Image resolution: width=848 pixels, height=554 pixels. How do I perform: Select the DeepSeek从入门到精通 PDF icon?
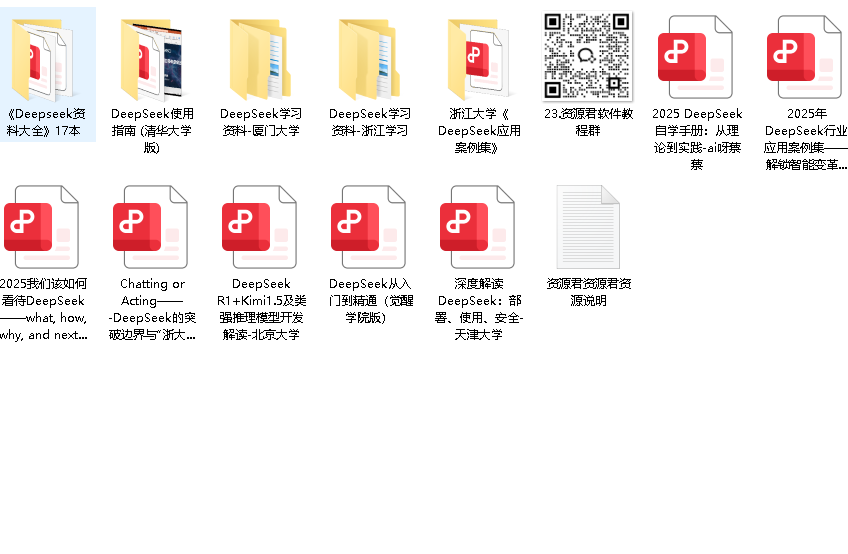pos(370,227)
